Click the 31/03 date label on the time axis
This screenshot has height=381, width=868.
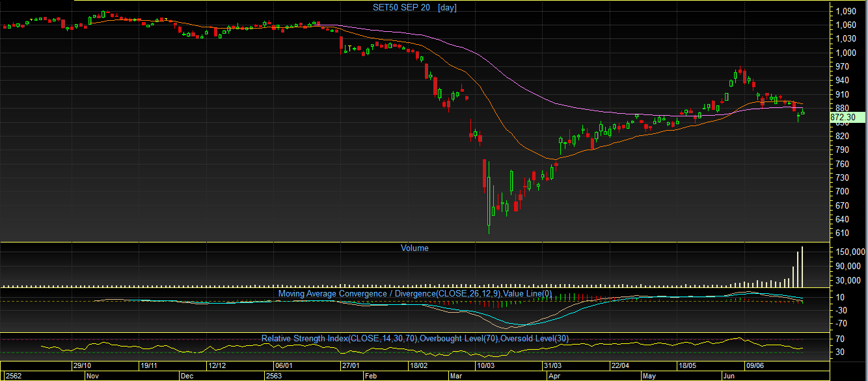[x=553, y=366]
